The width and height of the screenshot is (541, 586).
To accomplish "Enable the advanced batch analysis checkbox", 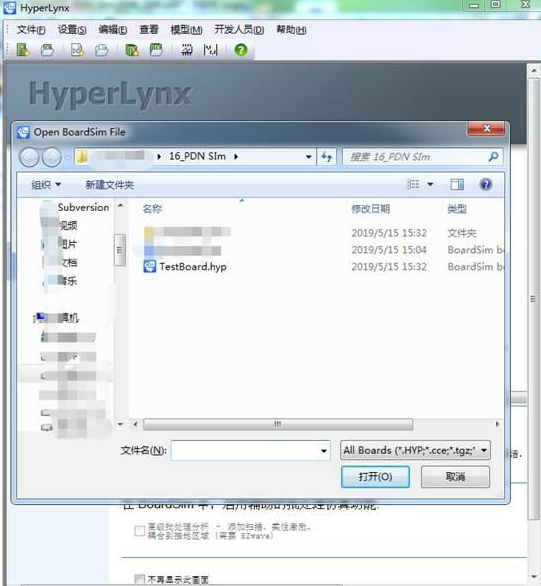I will click(139, 531).
